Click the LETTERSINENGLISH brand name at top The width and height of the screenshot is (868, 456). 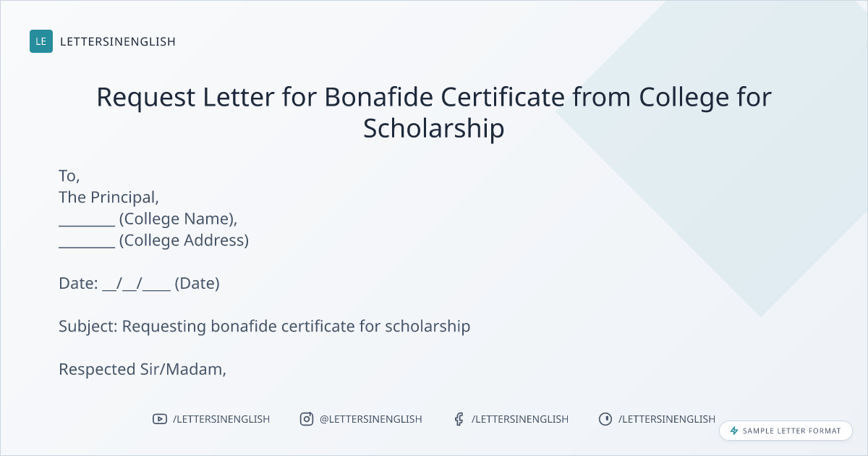(118, 41)
